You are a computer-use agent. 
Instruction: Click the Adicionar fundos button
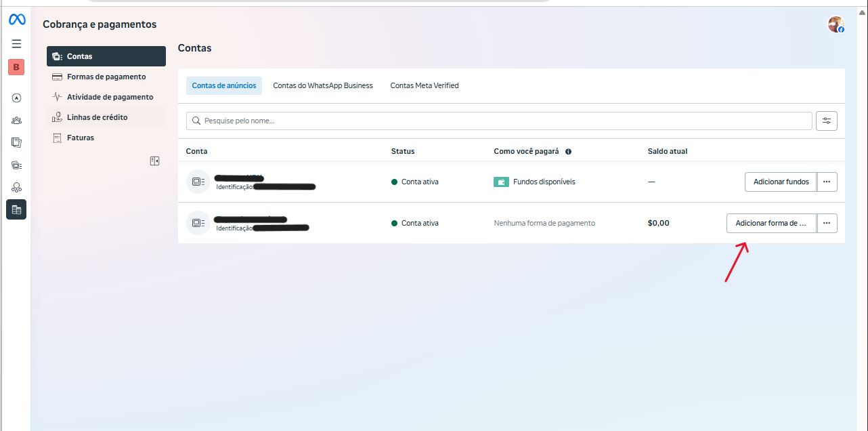(x=781, y=182)
